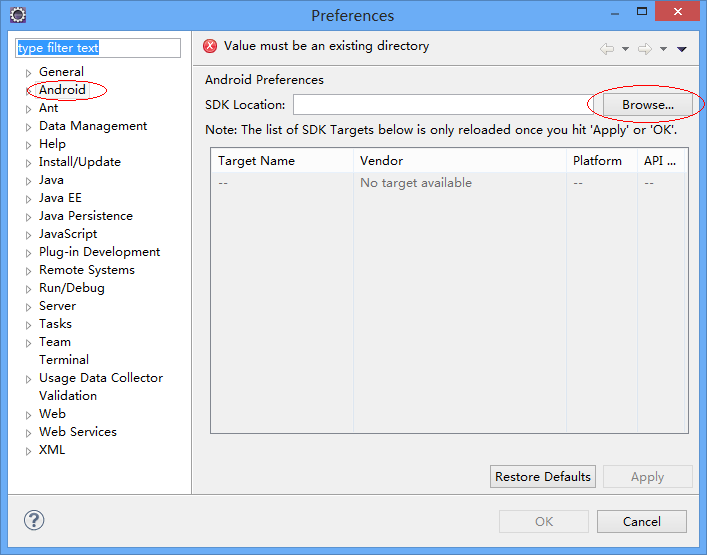Select Server in the tree
This screenshot has height=555, width=707.
click(x=57, y=306)
